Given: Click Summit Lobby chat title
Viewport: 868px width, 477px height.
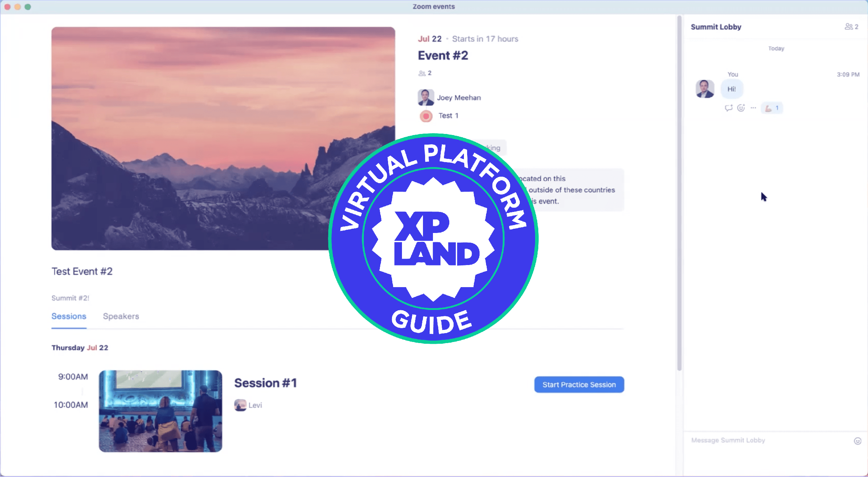Looking at the screenshot, I should (x=716, y=27).
